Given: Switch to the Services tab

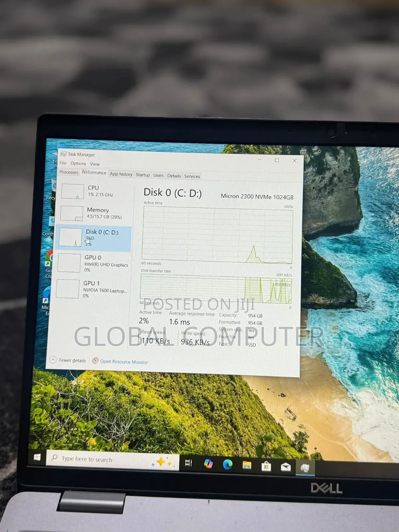Looking at the screenshot, I should (192, 176).
